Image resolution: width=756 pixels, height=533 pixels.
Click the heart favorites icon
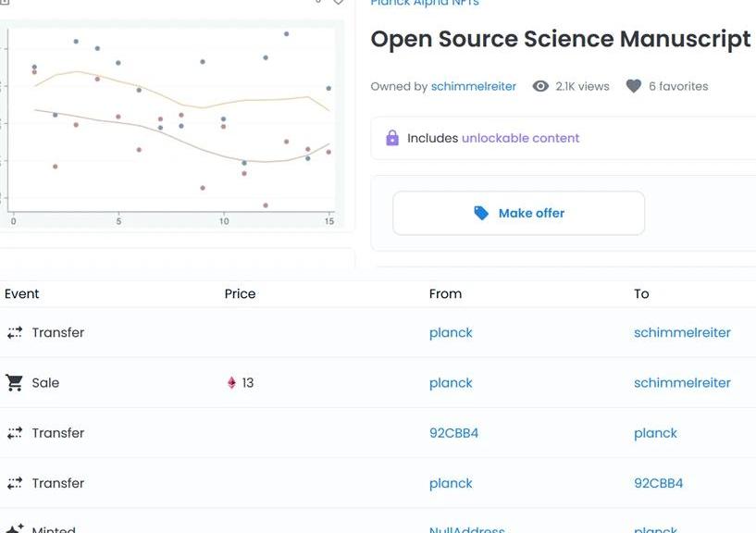point(633,86)
